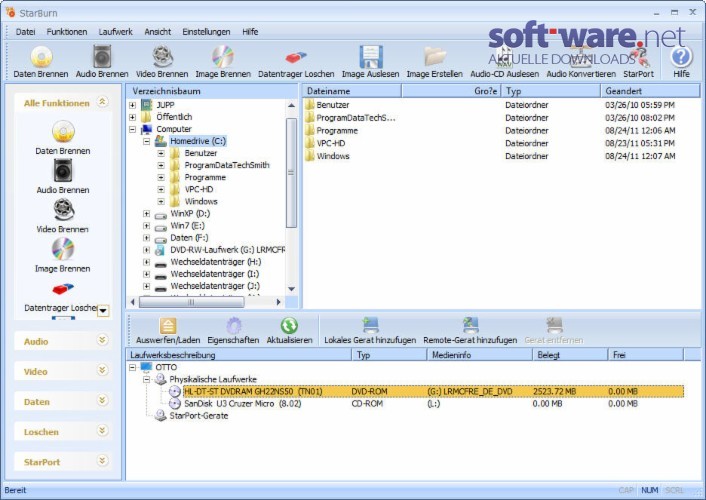
Task: Sort files by Geandert column header
Action: pos(650,91)
